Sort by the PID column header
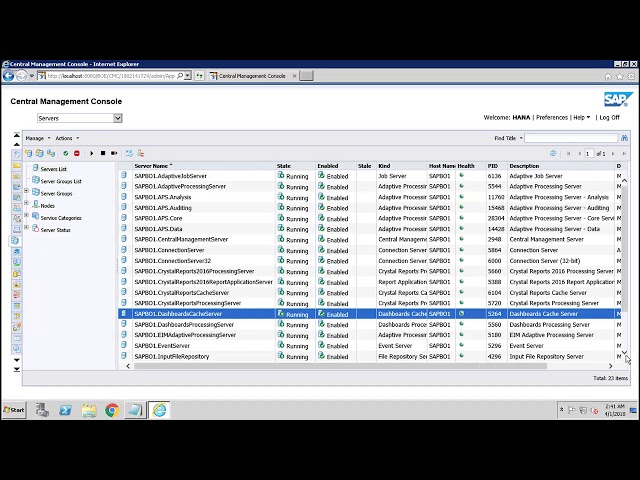Viewport: 640px width, 480px height. click(x=492, y=166)
